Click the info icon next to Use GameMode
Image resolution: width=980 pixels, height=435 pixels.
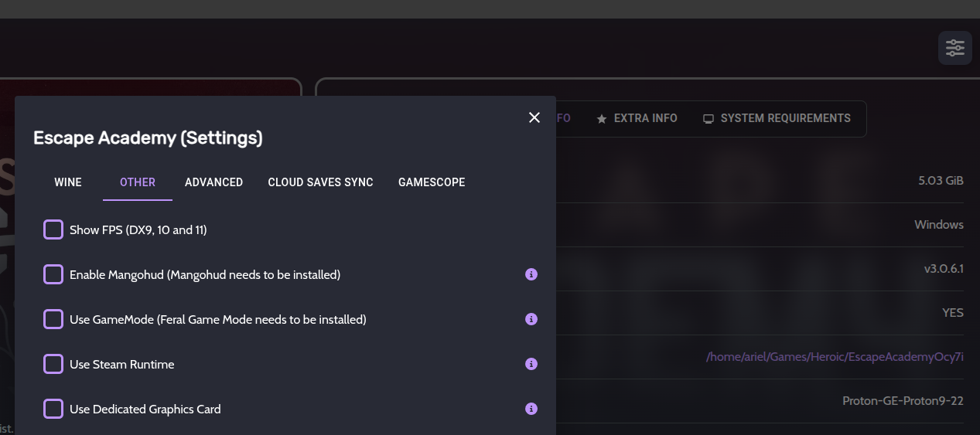click(x=531, y=319)
